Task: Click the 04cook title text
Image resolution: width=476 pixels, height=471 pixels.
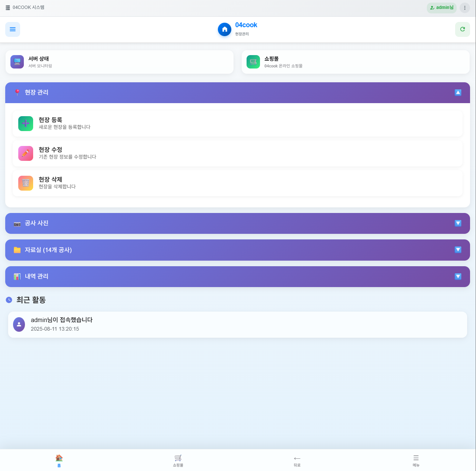Action: point(246,25)
